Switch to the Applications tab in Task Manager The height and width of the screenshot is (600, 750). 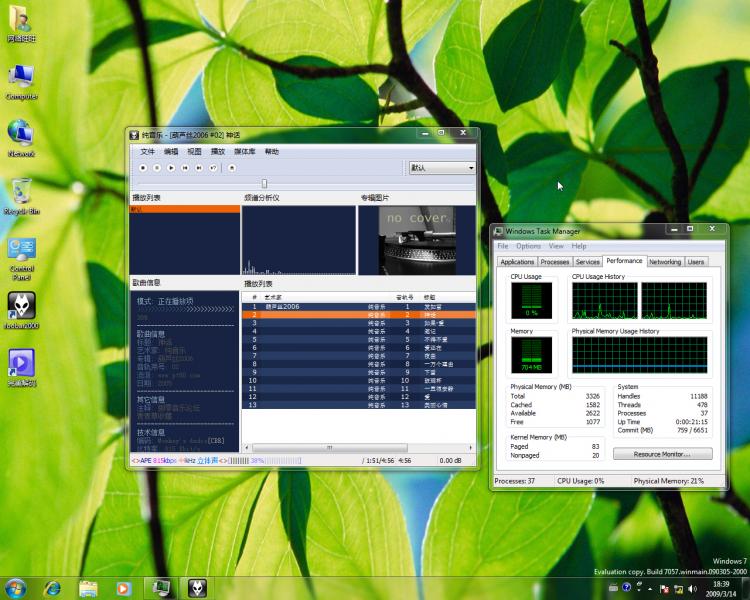click(x=517, y=262)
